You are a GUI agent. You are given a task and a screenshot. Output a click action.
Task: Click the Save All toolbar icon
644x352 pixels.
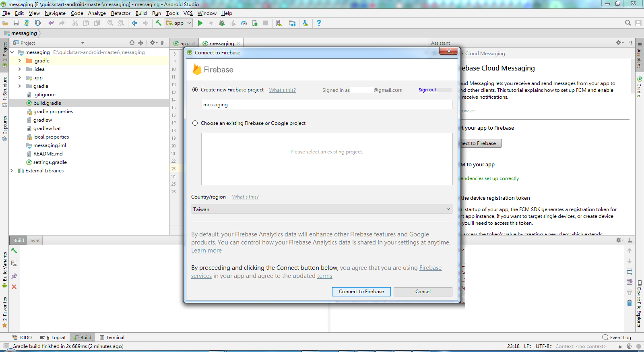point(16,23)
